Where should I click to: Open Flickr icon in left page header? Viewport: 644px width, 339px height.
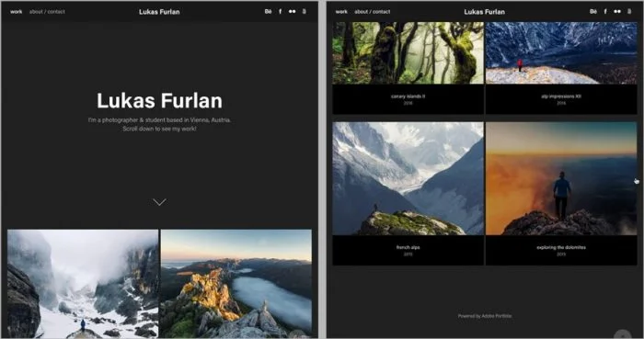click(x=292, y=11)
